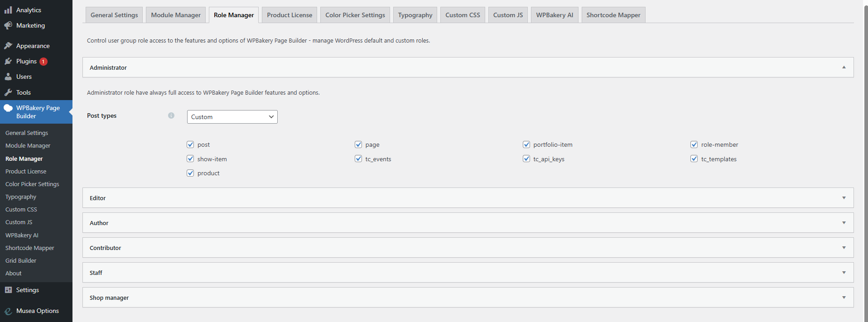Uncheck the role-member checkbox
This screenshot has height=322, width=868.
point(694,144)
